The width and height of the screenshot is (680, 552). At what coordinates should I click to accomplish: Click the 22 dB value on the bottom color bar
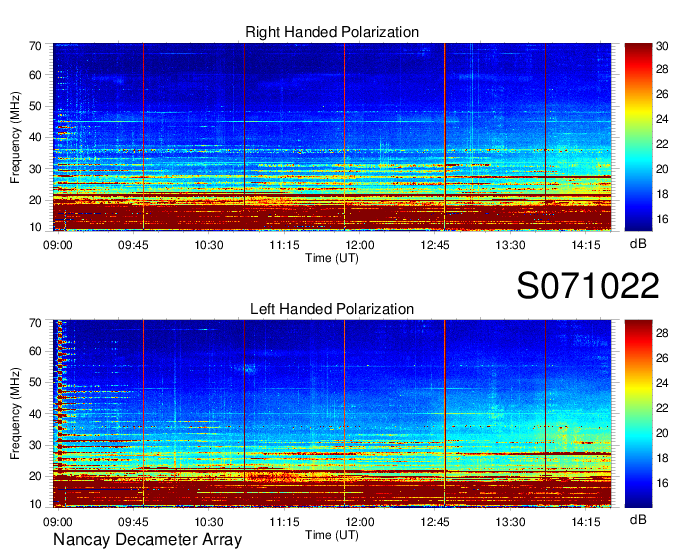[x=662, y=408]
